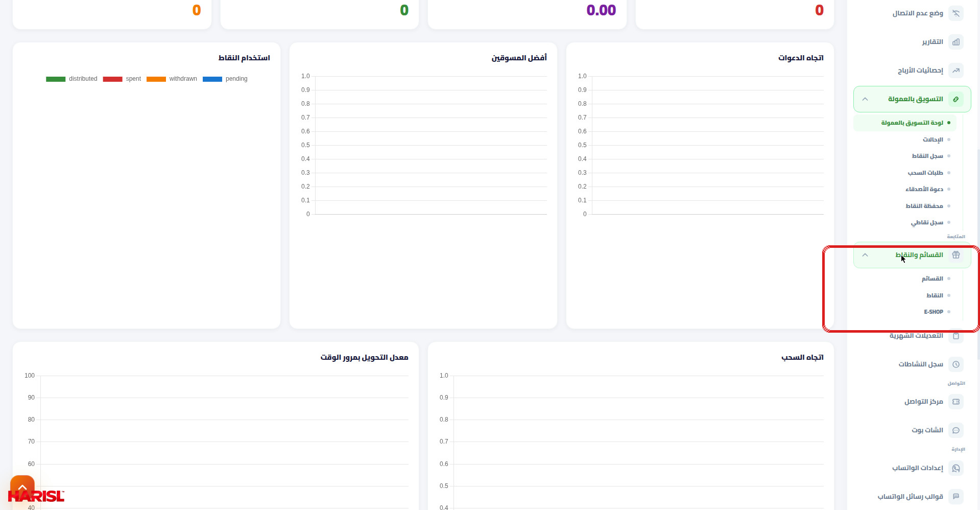The width and height of the screenshot is (980, 510).
Task: Click the اتجاه الدعوات chart title
Action: pyautogui.click(x=801, y=58)
